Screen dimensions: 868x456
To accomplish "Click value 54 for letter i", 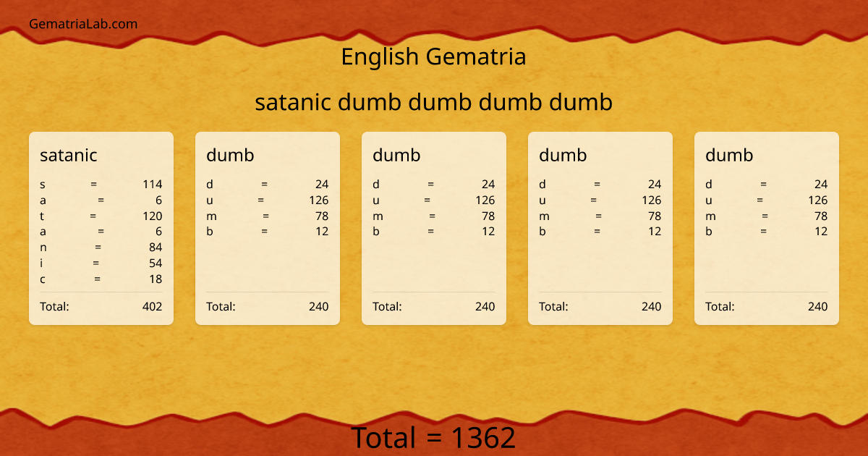I will [x=156, y=263].
